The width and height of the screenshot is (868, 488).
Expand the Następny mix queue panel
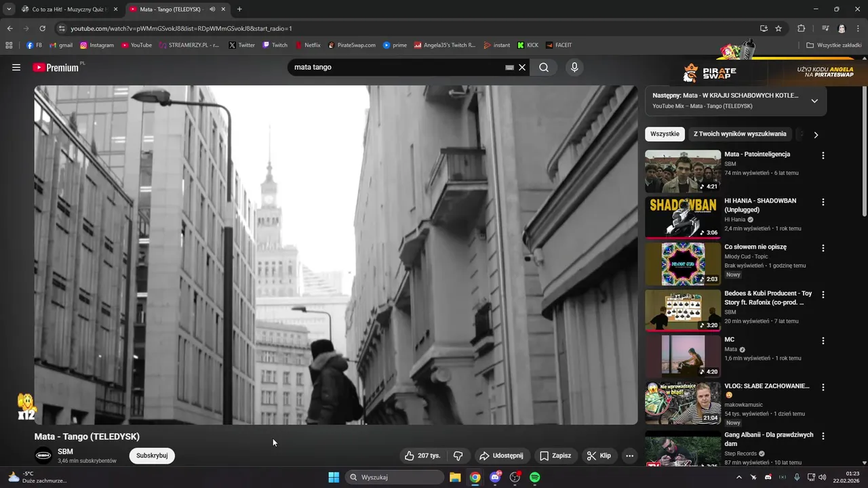pyautogui.click(x=814, y=101)
